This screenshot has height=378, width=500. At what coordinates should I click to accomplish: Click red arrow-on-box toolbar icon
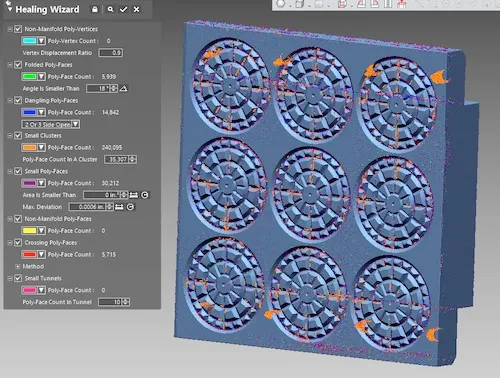point(402,4)
